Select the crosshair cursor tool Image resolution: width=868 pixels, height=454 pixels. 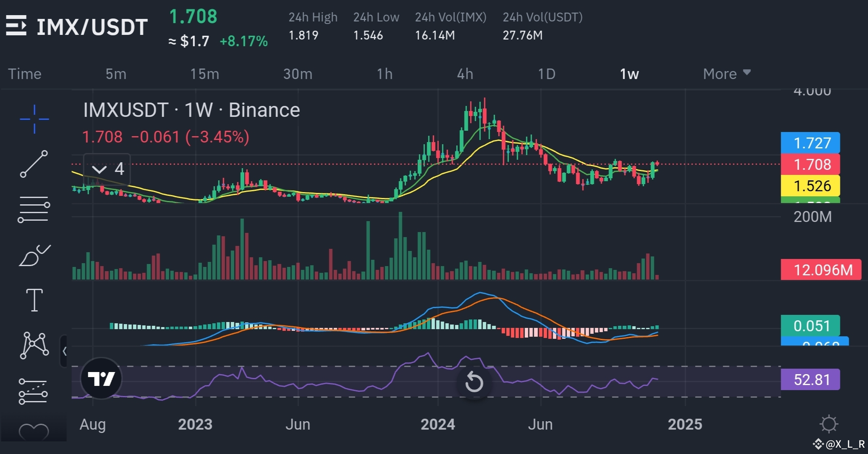pyautogui.click(x=34, y=119)
